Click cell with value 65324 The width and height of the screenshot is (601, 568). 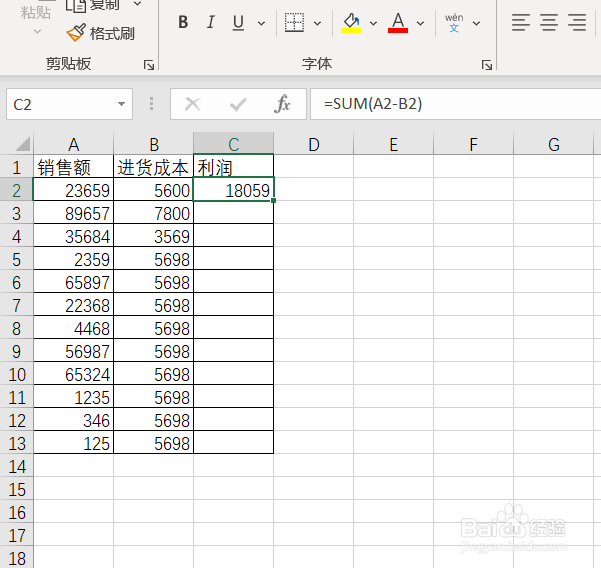74,373
